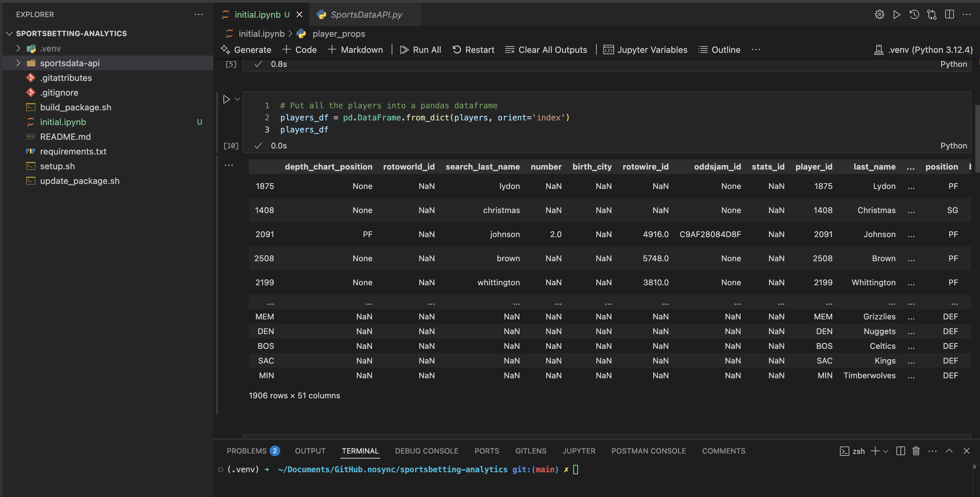Select cell value C9AF28084D8F
Screen dimensions: 980x497
710,234
